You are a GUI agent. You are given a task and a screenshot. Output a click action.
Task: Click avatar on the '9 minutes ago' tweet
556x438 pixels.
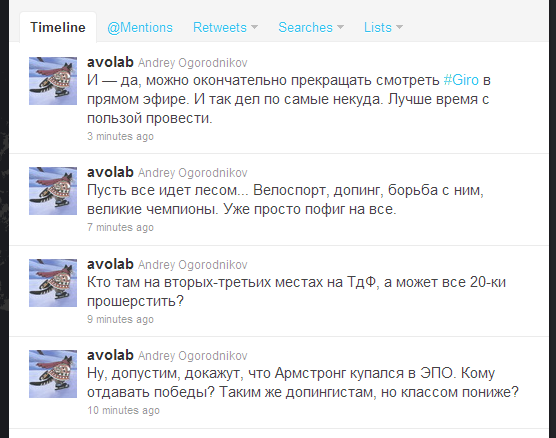click(53, 283)
